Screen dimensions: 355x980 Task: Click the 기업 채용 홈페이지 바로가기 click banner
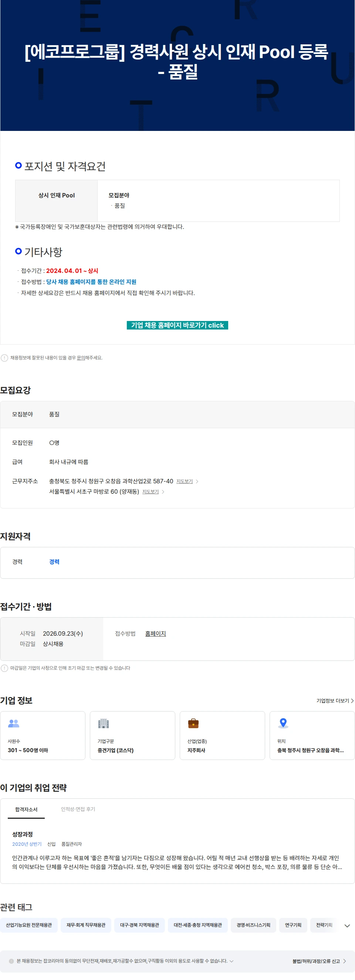click(177, 325)
